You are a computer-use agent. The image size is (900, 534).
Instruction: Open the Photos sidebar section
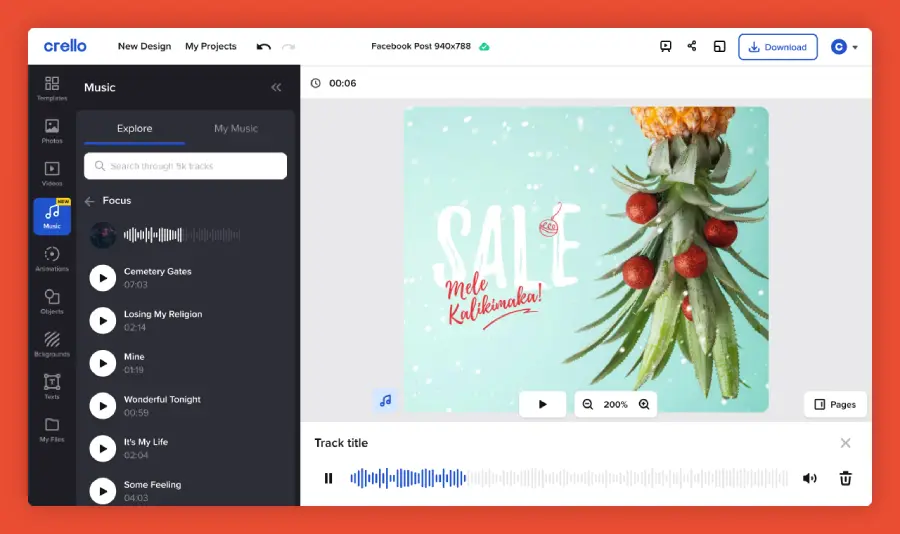52,131
